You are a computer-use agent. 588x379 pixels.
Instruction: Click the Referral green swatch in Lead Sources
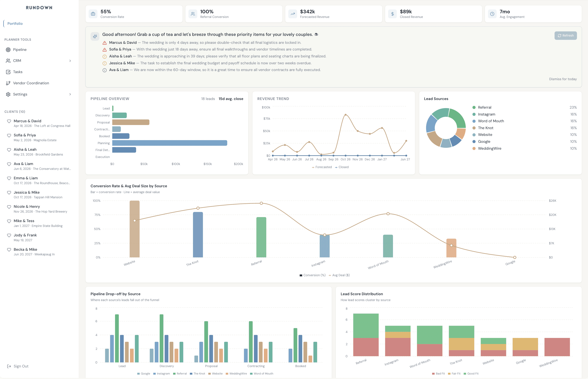pos(474,108)
